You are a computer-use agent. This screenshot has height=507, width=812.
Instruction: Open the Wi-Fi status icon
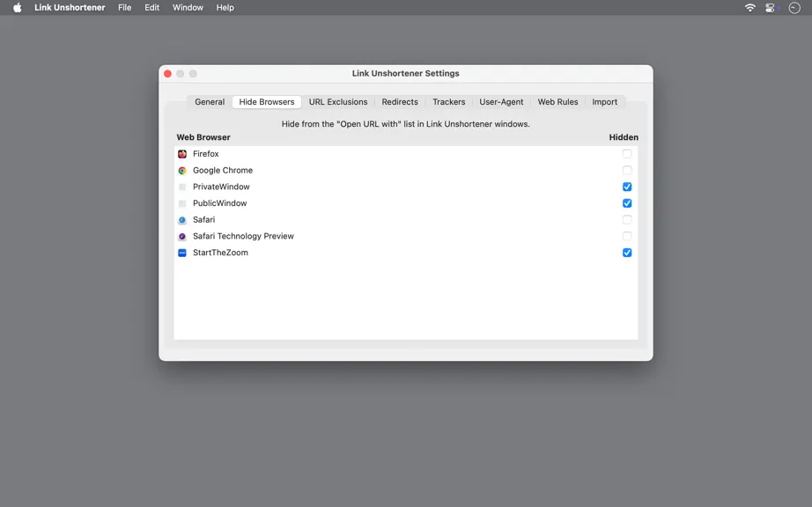pos(749,7)
